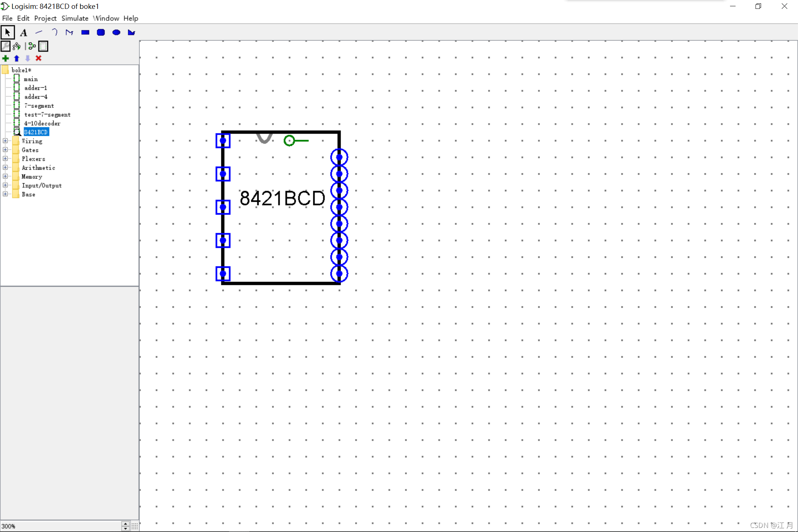Click the zoom level stepper arrows
Viewport: 798px width, 532px height.
(126, 526)
